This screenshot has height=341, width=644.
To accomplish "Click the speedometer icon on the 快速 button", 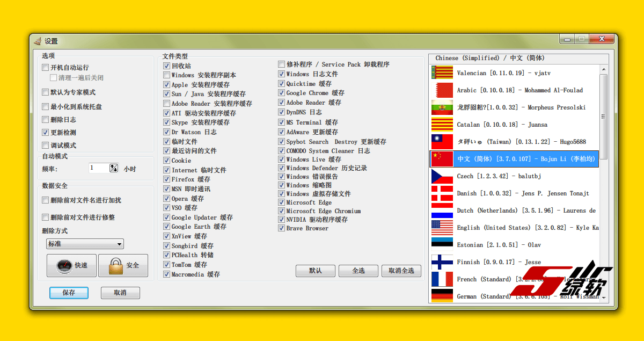I will [x=63, y=265].
